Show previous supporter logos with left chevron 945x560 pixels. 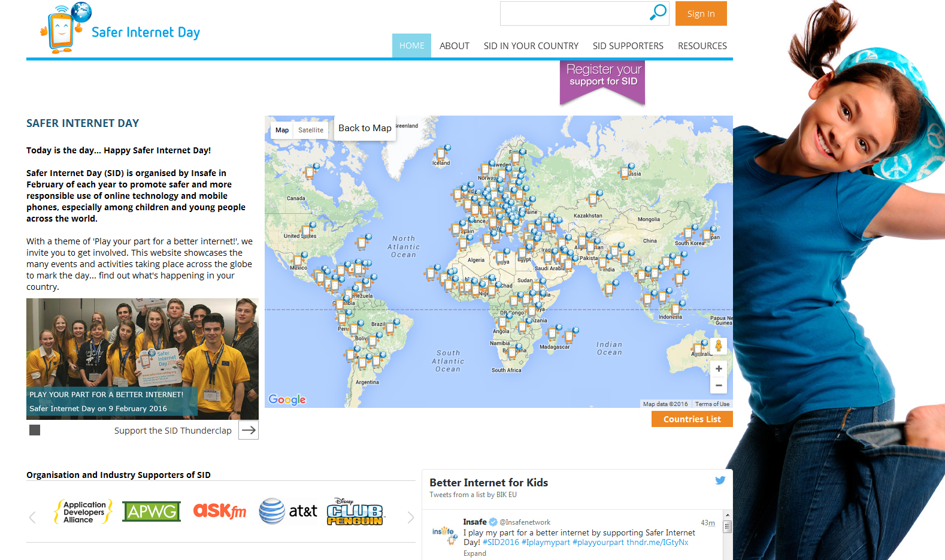[32, 517]
